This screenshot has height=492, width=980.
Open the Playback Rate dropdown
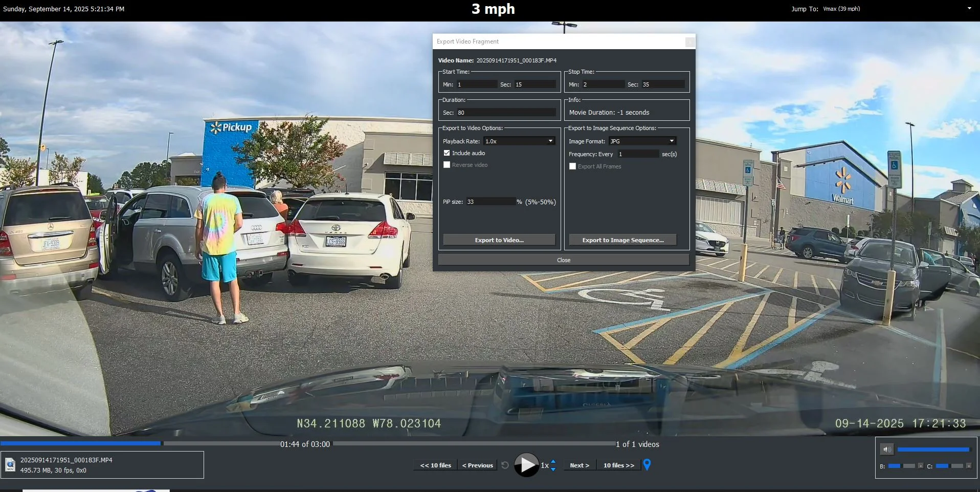[x=520, y=141]
